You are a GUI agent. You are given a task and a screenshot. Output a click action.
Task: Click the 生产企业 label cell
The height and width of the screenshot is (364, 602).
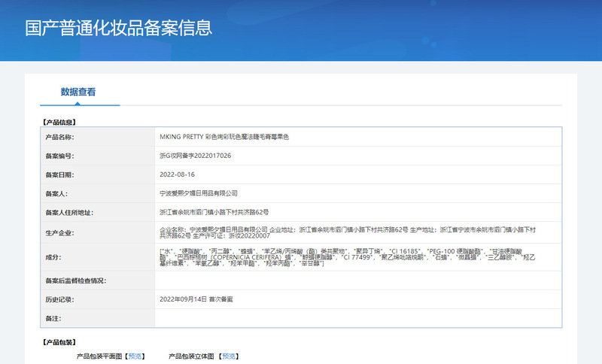98,232
